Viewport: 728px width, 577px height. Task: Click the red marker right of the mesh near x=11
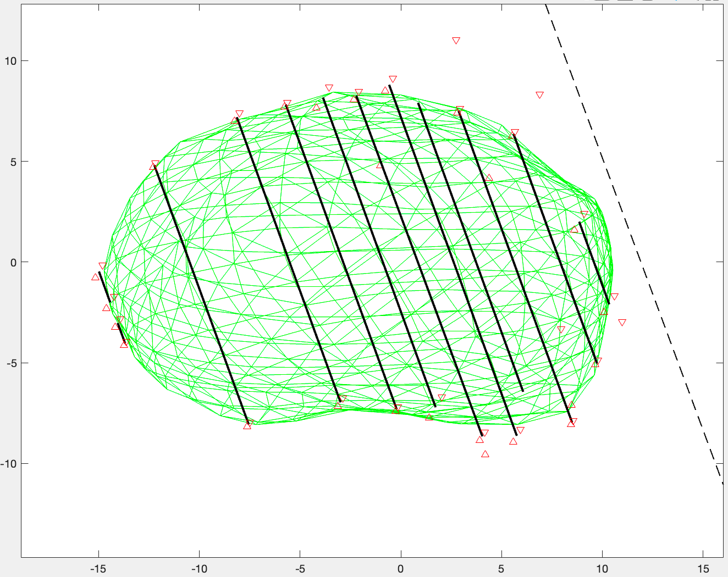pos(622,323)
